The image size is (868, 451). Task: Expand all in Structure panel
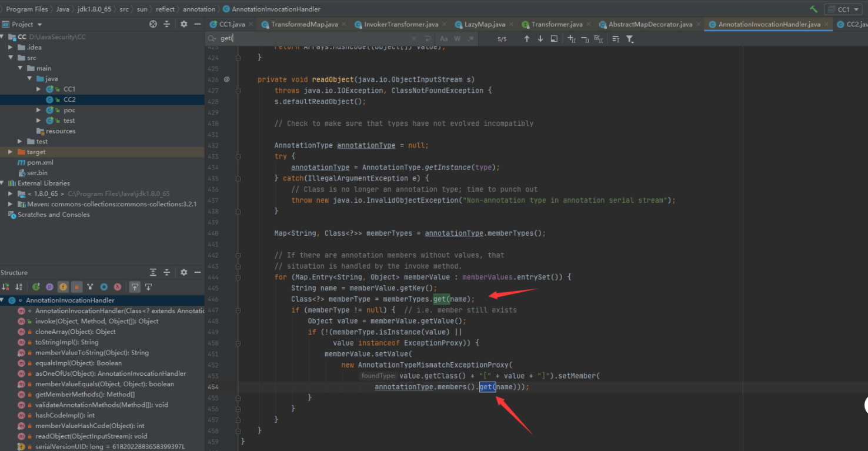[x=153, y=272]
